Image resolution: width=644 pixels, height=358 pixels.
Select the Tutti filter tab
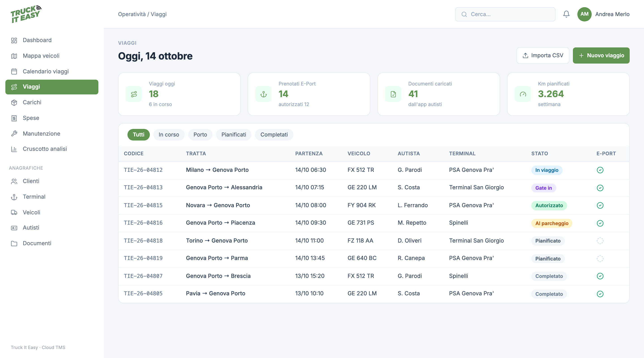[x=138, y=135]
